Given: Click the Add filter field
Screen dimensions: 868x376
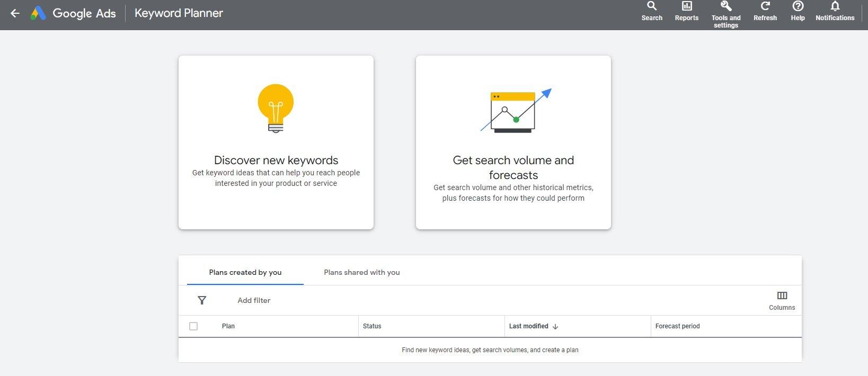Looking at the screenshot, I should [x=254, y=300].
